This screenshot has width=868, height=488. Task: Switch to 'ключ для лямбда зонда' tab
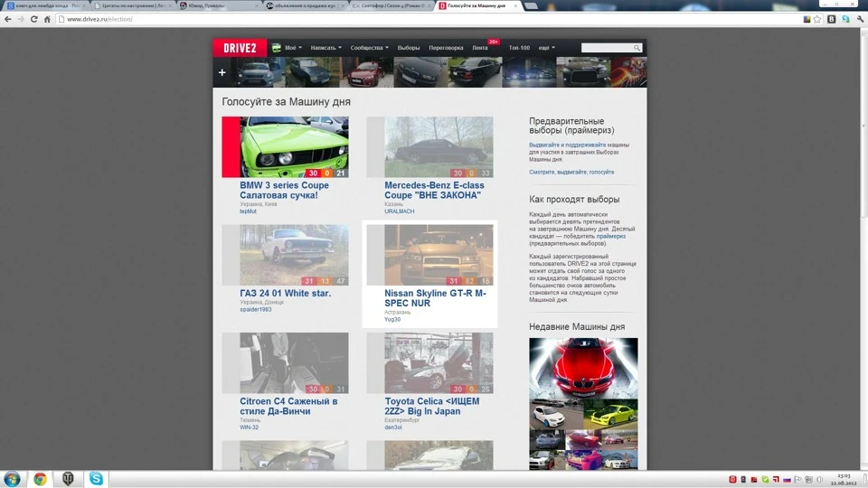[x=45, y=5]
